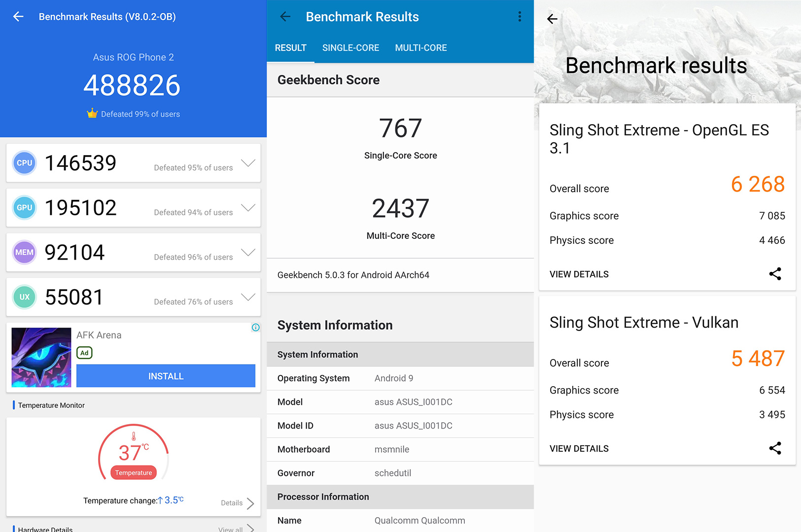Click the Name Qualcomm Qualcomm row
The width and height of the screenshot is (801, 532).
[400, 520]
